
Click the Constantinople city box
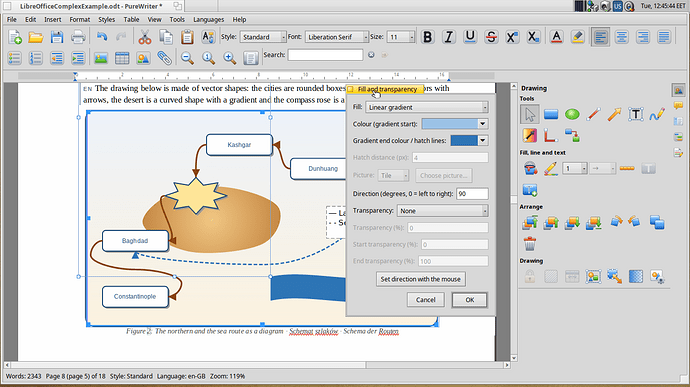135,297
